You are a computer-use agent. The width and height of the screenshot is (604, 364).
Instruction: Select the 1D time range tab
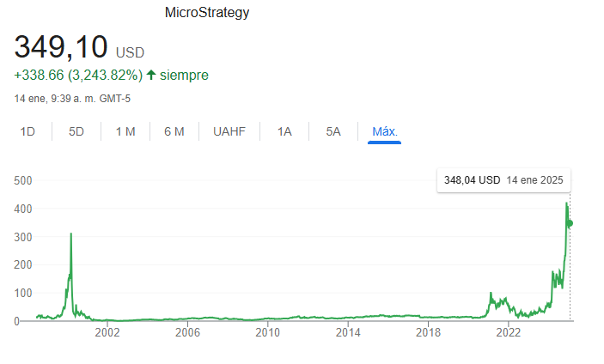27,131
